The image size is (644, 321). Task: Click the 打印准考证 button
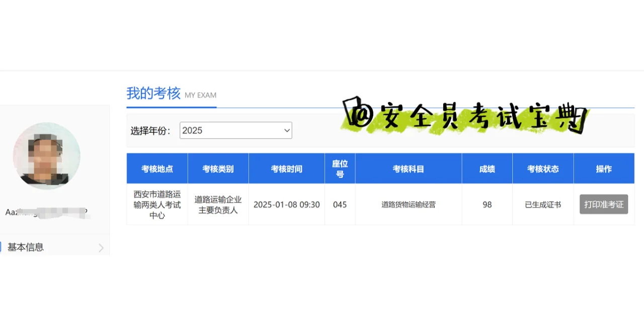603,204
